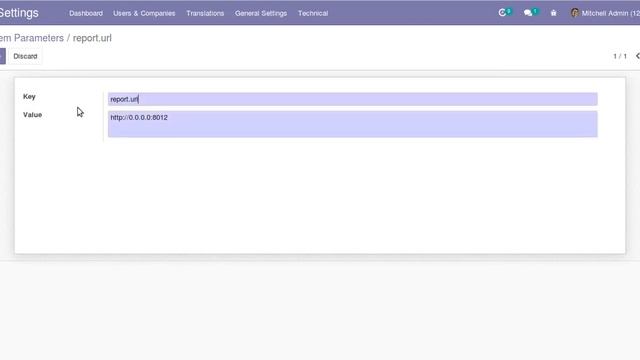This screenshot has height=360, width=640.
Task: Click the Settings app title
Action: point(19,13)
